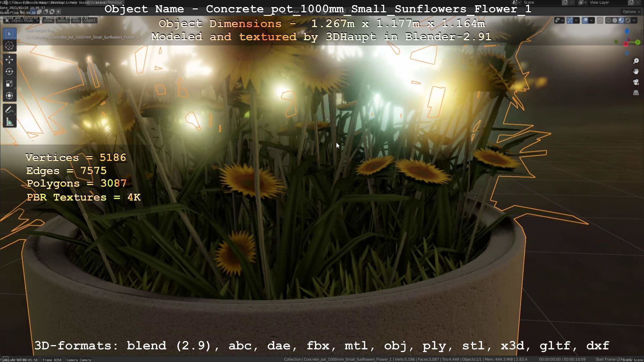This screenshot has height=362, width=644.
Task: Switch to Rendered viewport shading
Action: click(628, 20)
